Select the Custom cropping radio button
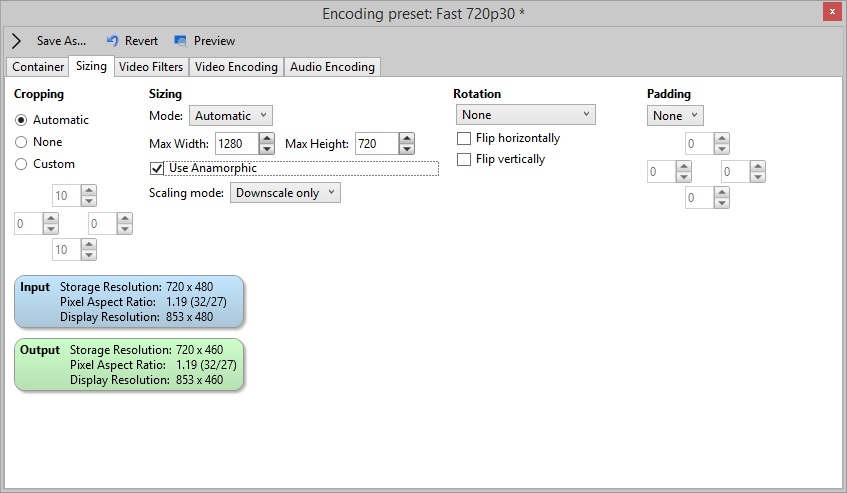Image resolution: width=847 pixels, height=493 pixels. pyautogui.click(x=21, y=164)
